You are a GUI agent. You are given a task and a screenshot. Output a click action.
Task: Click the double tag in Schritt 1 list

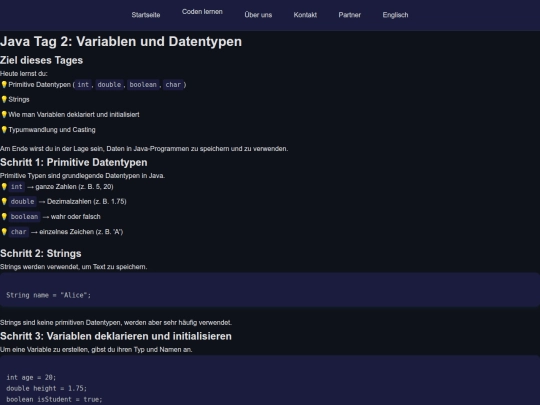pos(22,201)
